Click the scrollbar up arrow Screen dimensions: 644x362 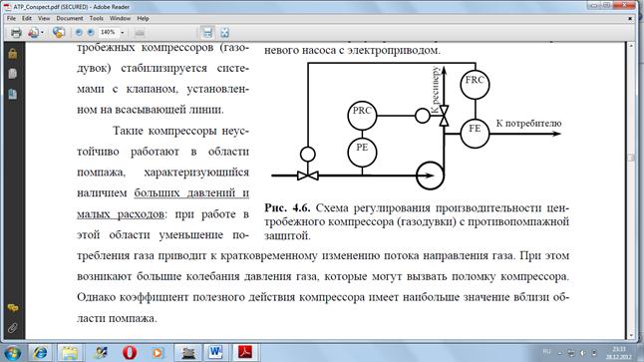point(631,46)
